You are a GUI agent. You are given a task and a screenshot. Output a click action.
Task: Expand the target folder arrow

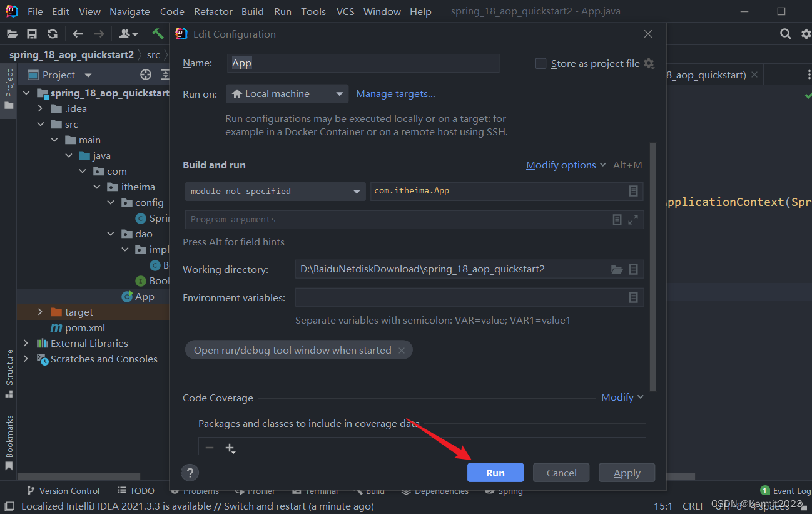click(41, 312)
